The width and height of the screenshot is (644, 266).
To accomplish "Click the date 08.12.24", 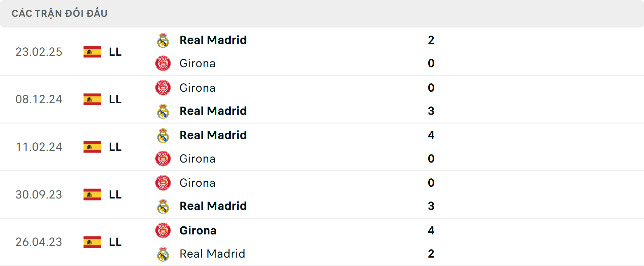I will (39, 99).
